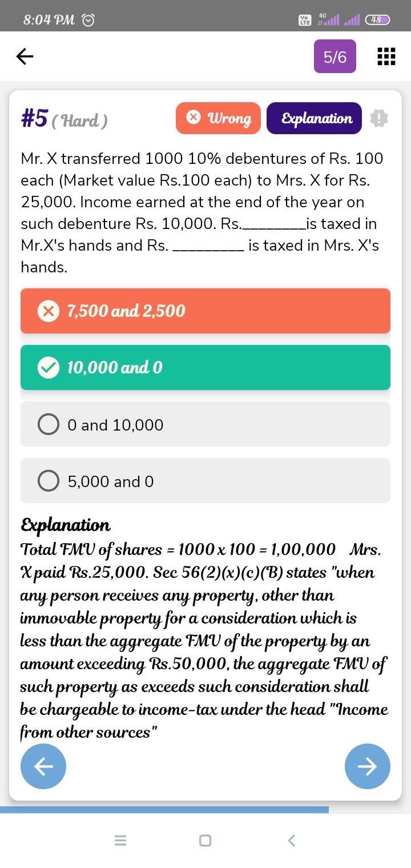The height and width of the screenshot is (868, 411).
Task: Tap the question text paragraph
Action: click(202, 212)
